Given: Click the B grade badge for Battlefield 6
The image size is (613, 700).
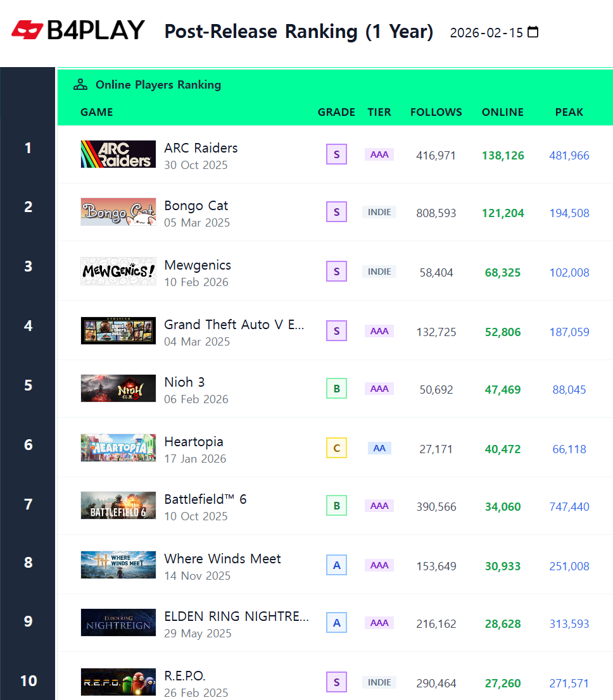Looking at the screenshot, I should click(336, 505).
